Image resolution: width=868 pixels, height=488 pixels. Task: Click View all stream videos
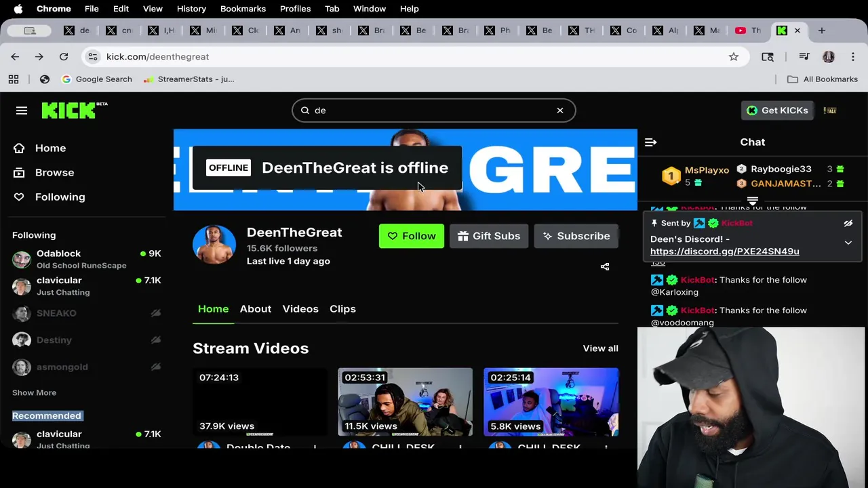pyautogui.click(x=600, y=348)
